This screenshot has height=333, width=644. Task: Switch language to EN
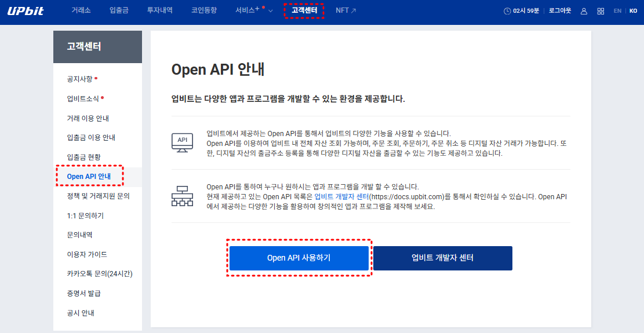[x=617, y=11]
